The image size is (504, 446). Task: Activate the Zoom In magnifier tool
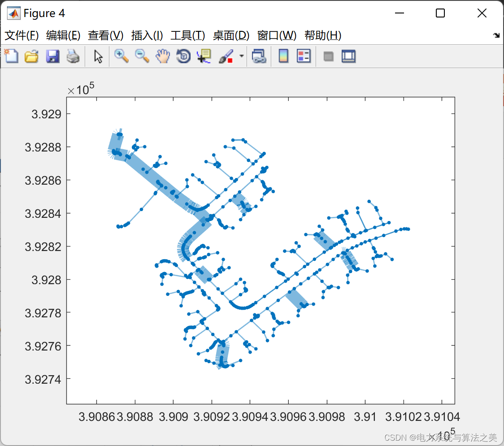coord(121,56)
